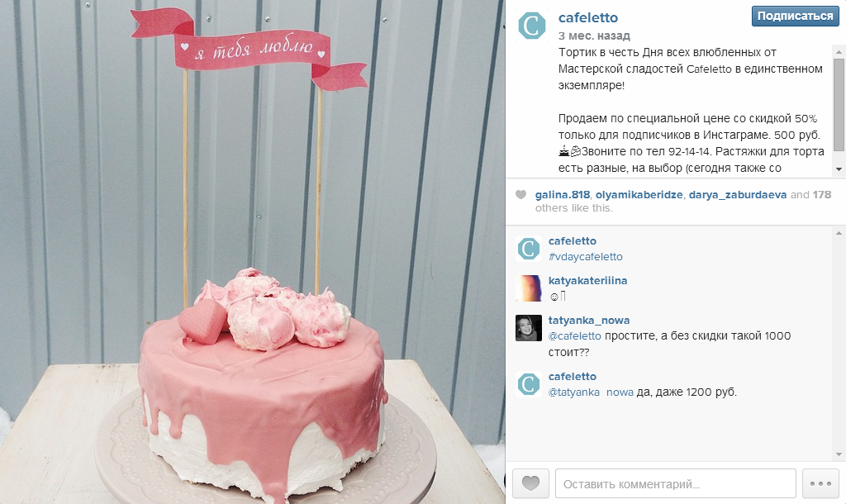Image resolution: width=846 pixels, height=504 pixels.
Task: Click cafeletto avatar beside the 1200 руб reply
Action: coord(529,384)
